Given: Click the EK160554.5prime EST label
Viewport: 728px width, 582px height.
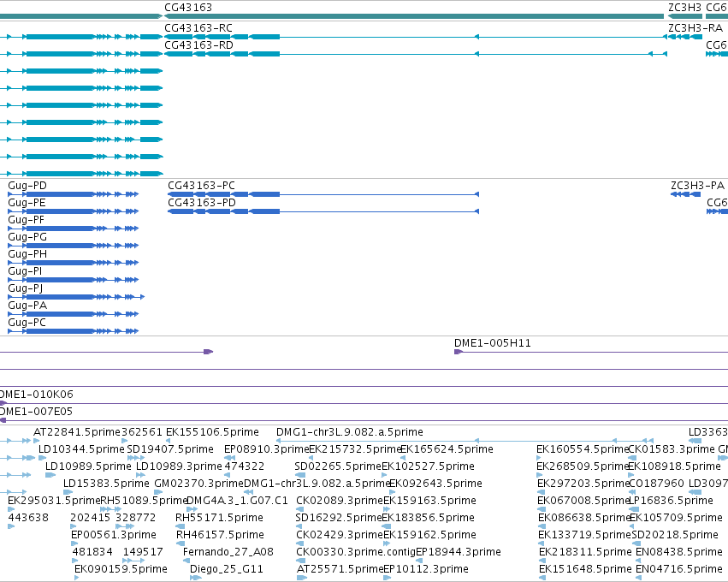Looking at the screenshot, I should point(583,449).
